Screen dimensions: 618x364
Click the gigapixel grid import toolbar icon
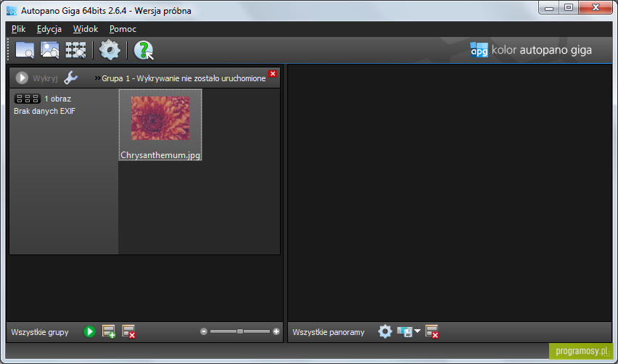[x=75, y=50]
